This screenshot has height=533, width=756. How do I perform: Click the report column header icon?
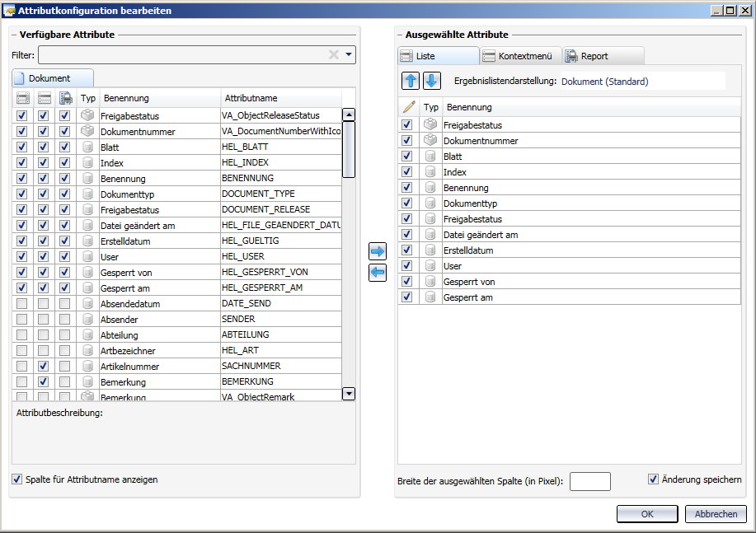(65, 98)
